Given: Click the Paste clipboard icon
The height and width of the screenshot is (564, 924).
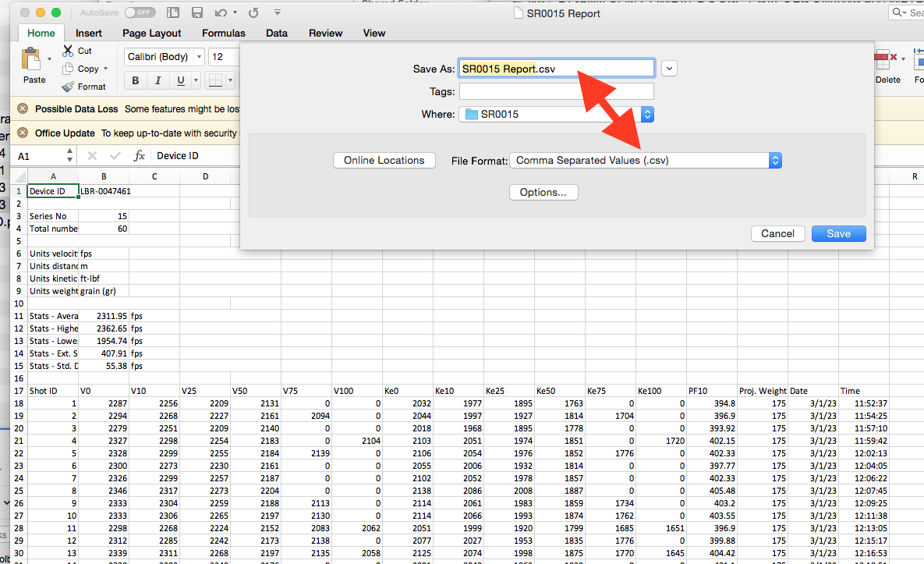Looking at the screenshot, I should [33, 61].
